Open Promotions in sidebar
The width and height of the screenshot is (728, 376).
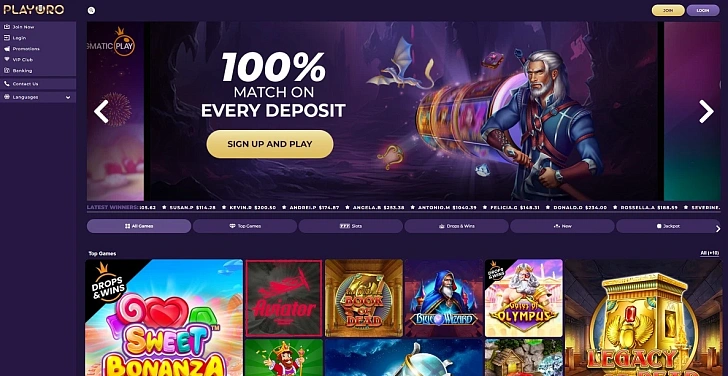38,49
